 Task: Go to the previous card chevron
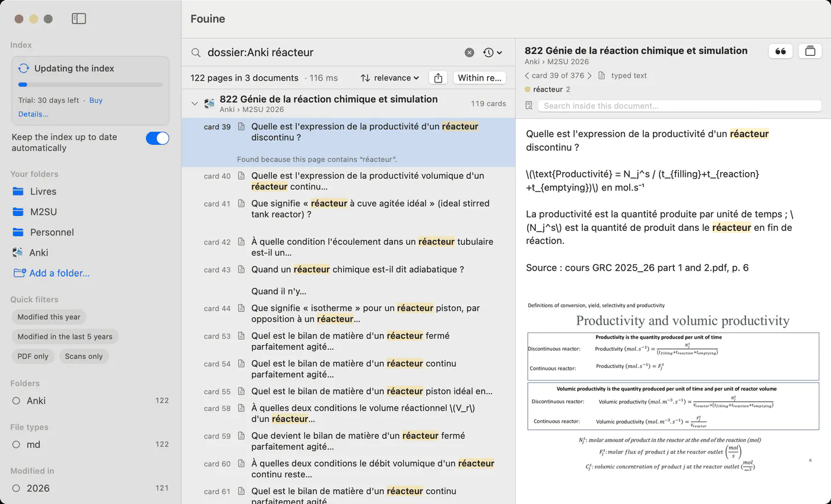527,75
